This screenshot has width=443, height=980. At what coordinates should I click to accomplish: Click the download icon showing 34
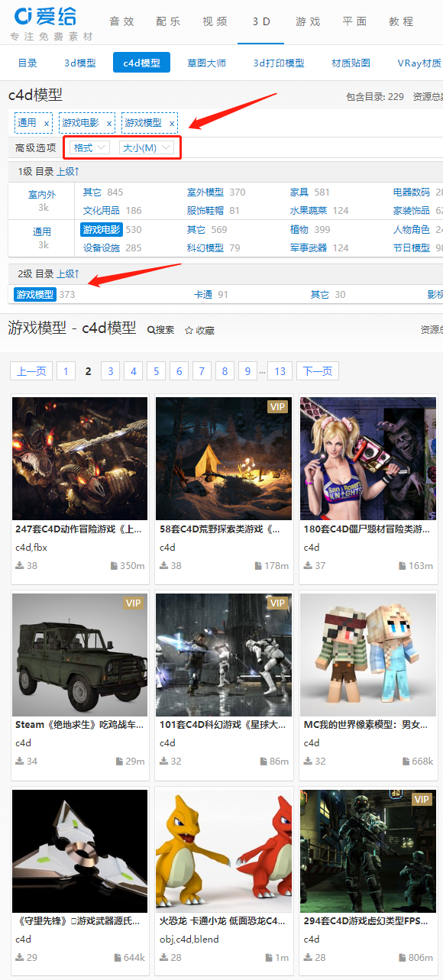pos(20,762)
